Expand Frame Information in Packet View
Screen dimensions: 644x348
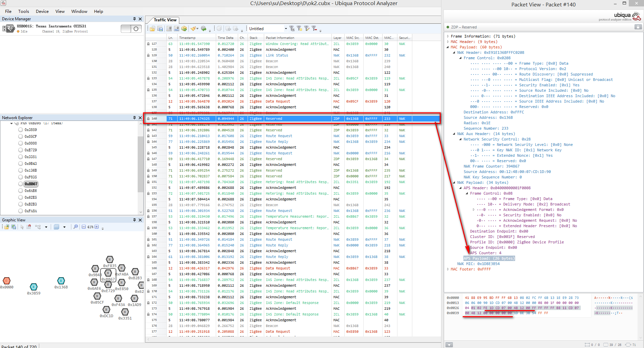coord(448,36)
